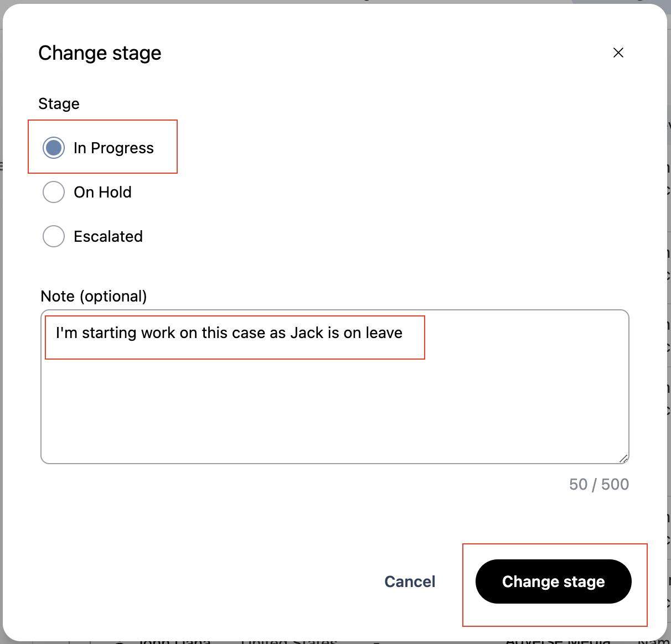
Task: Grab the note textarea resize handle
Action: click(623, 458)
